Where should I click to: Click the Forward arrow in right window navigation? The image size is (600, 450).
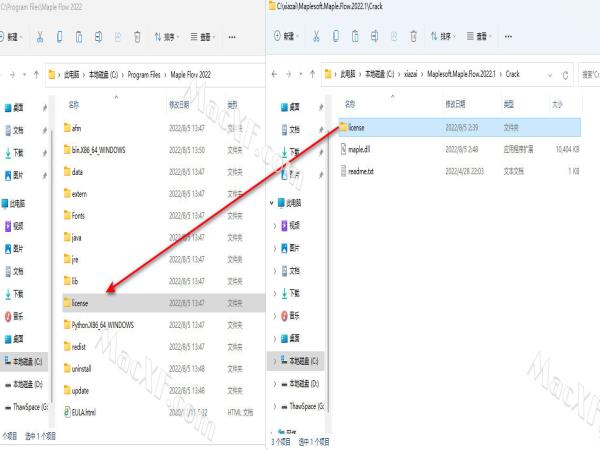coord(289,74)
